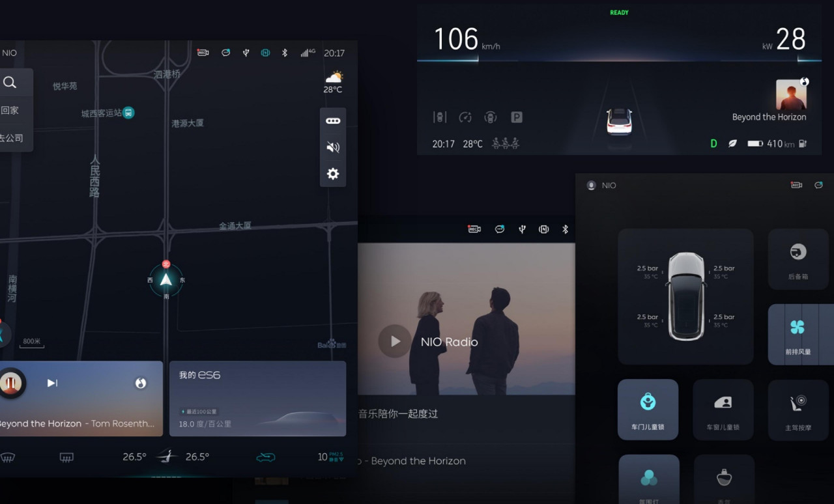Toggle the 车窗儿童锁 window child lock
The width and height of the screenshot is (834, 504).
click(x=723, y=410)
